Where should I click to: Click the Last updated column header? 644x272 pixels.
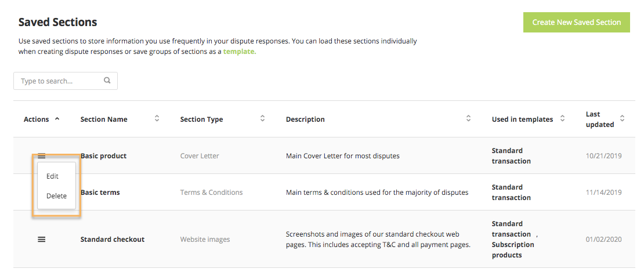(600, 119)
